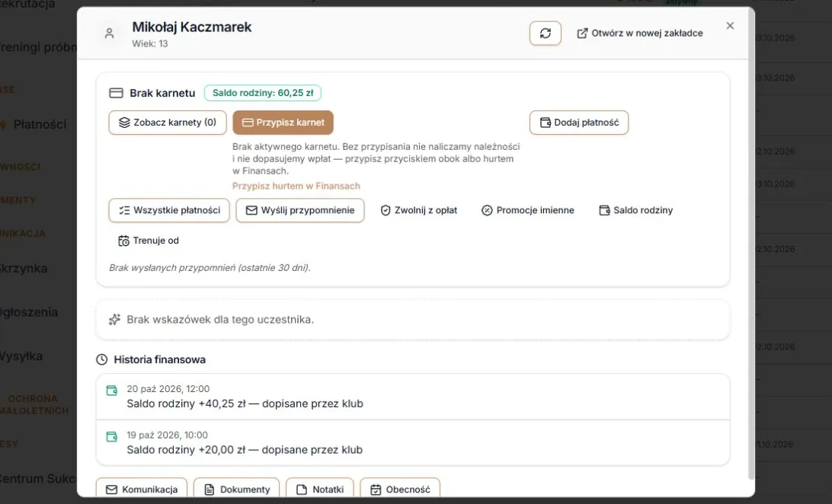Click the 'Wiek: 13' age text
Screen dimensions: 832x504
pos(150,44)
